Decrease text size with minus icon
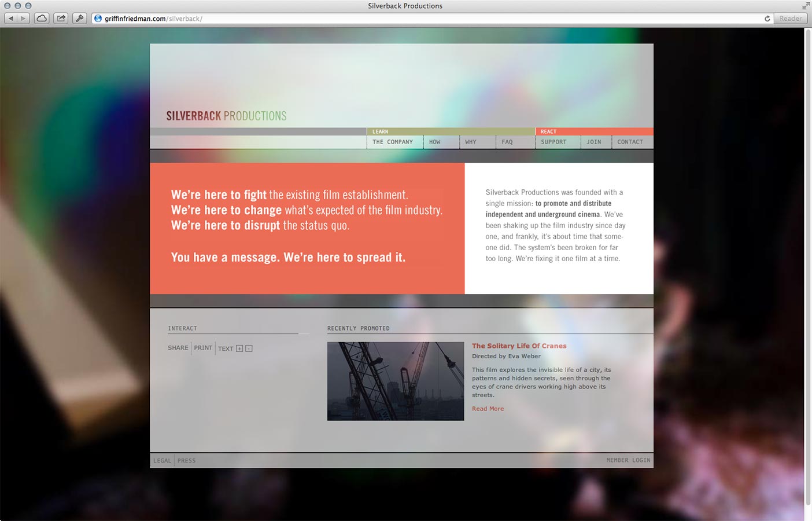Screen dimensions: 812x521 click(x=249, y=348)
